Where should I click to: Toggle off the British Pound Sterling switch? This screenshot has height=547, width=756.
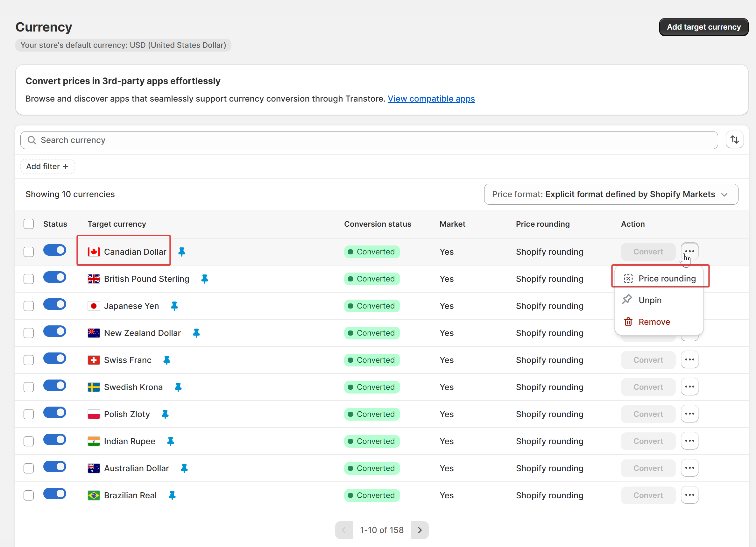coord(55,277)
